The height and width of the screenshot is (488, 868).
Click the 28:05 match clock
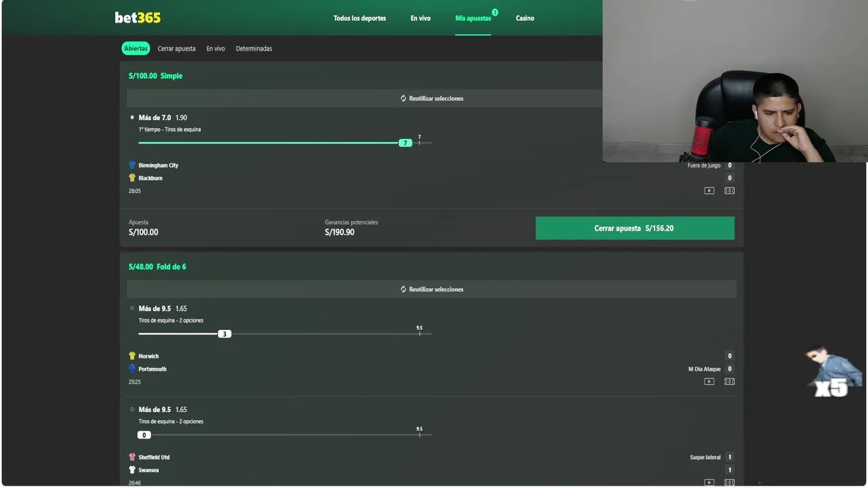(135, 191)
